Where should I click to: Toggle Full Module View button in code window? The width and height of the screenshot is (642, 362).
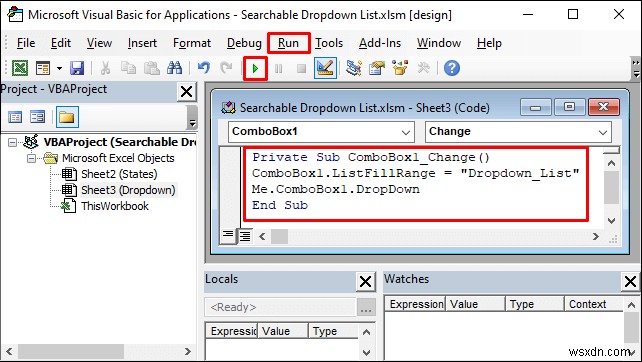click(245, 236)
